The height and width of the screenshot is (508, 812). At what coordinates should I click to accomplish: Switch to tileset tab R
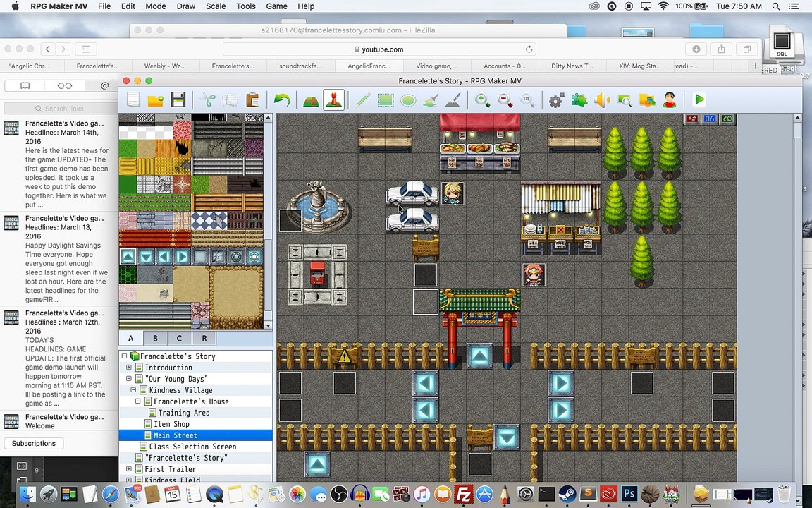[204, 338]
